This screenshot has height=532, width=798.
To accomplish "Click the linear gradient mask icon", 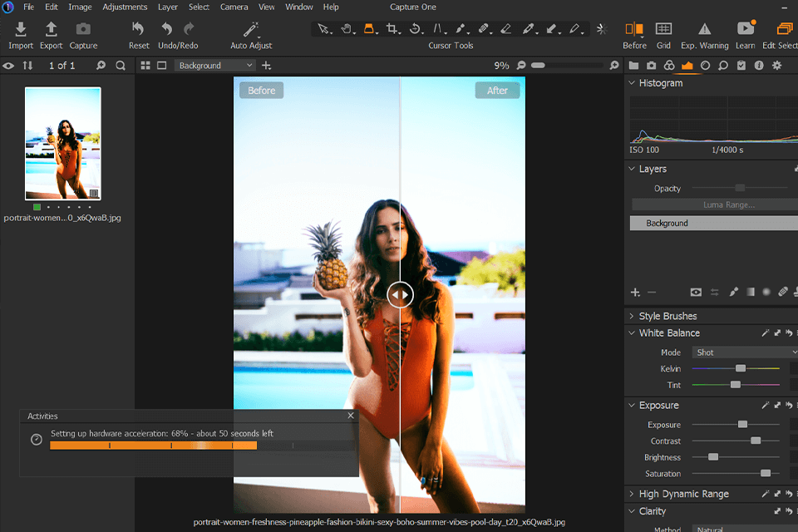I will click(750, 293).
